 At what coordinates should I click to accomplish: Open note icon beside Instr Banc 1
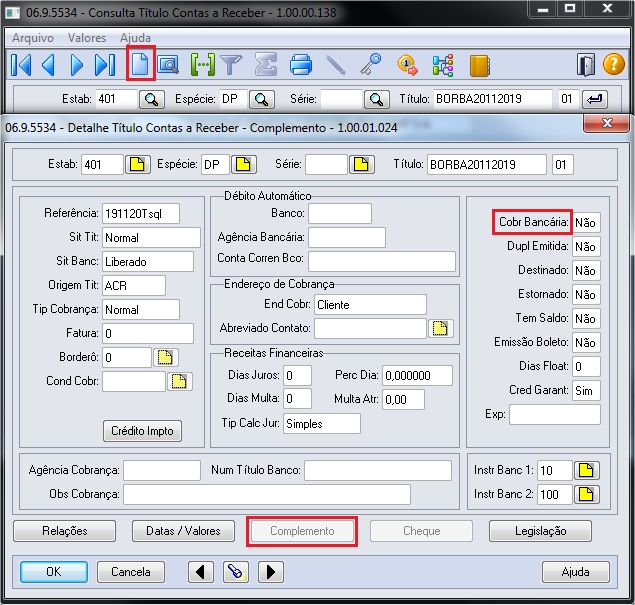[x=586, y=471]
